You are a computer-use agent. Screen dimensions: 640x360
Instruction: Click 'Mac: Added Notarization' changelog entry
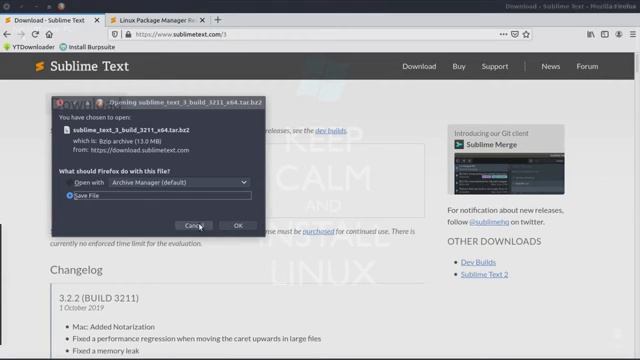[113, 327]
